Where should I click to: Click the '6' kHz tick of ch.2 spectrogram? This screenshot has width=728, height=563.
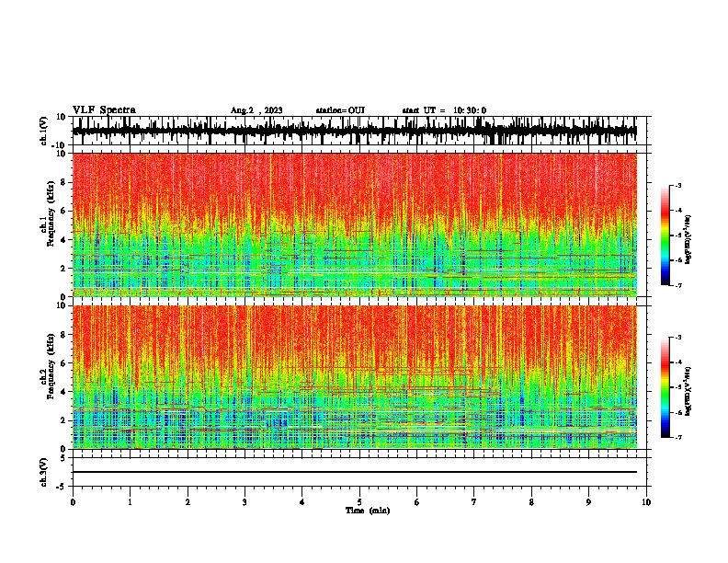(63, 363)
